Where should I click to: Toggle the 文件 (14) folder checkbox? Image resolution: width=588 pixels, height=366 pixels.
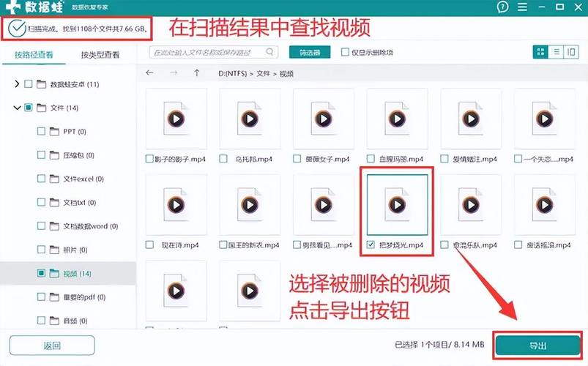point(28,108)
